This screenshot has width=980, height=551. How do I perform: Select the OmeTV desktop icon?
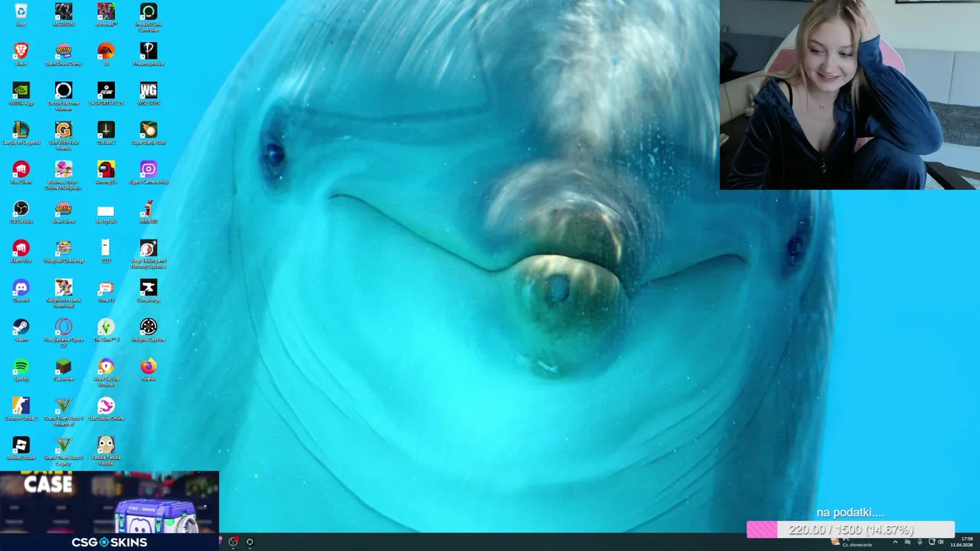pos(106,291)
